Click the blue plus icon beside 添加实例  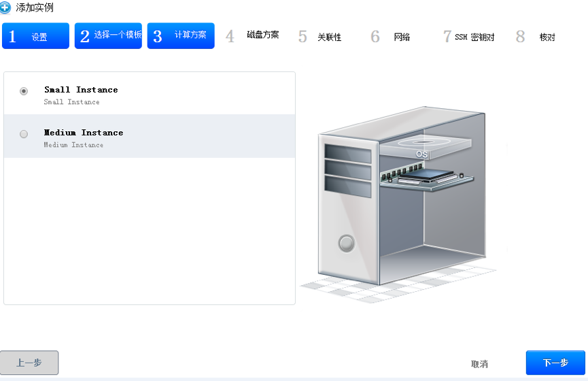[x=5, y=8]
